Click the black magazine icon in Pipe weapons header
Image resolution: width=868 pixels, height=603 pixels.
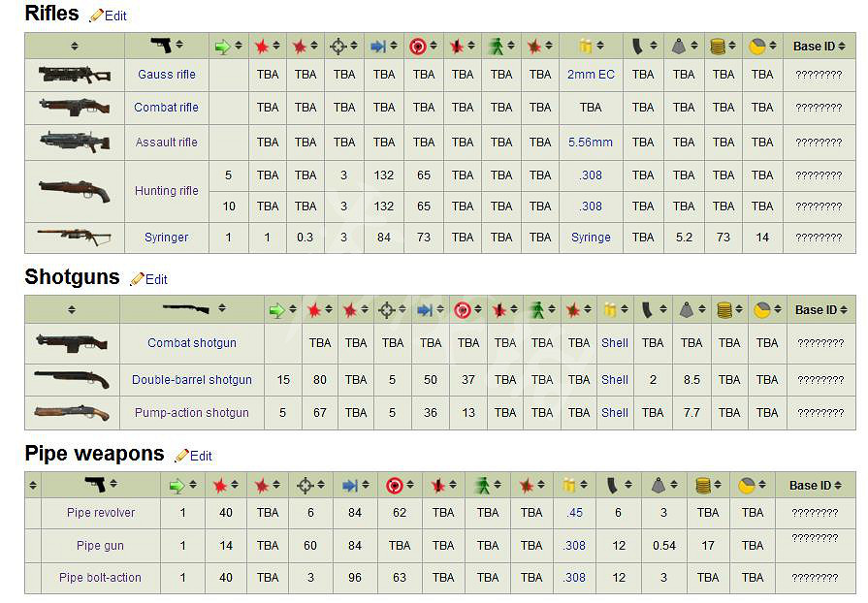point(613,486)
